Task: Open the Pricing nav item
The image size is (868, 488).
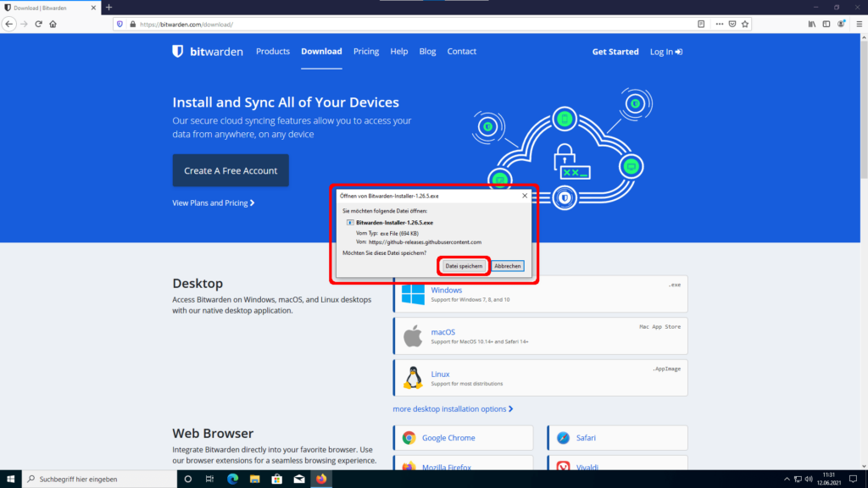Action: tap(366, 52)
